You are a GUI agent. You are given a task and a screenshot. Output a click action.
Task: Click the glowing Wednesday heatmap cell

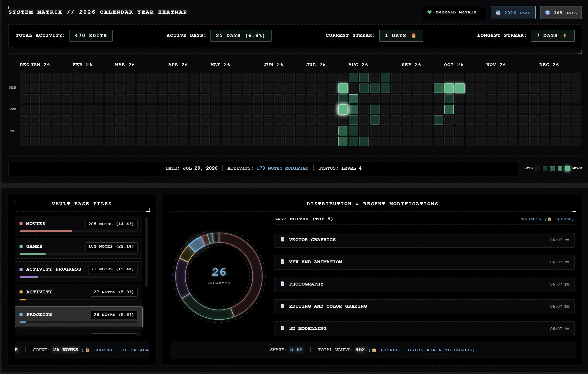pos(343,109)
